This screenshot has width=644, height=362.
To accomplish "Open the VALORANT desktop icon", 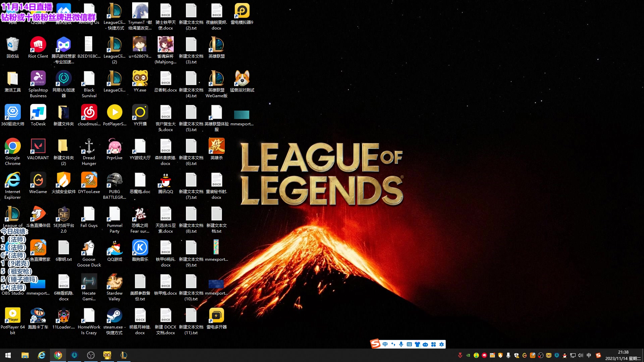I will pos(38,146).
